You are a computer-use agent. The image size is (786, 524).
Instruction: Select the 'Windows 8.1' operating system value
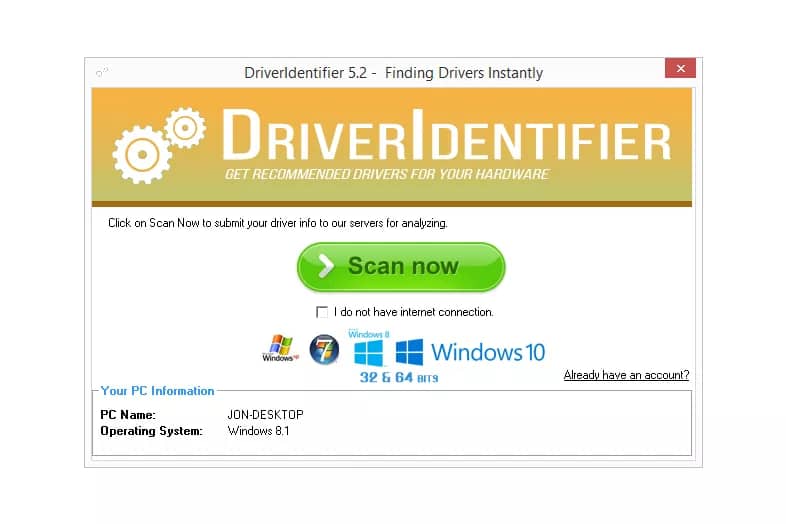click(x=258, y=431)
